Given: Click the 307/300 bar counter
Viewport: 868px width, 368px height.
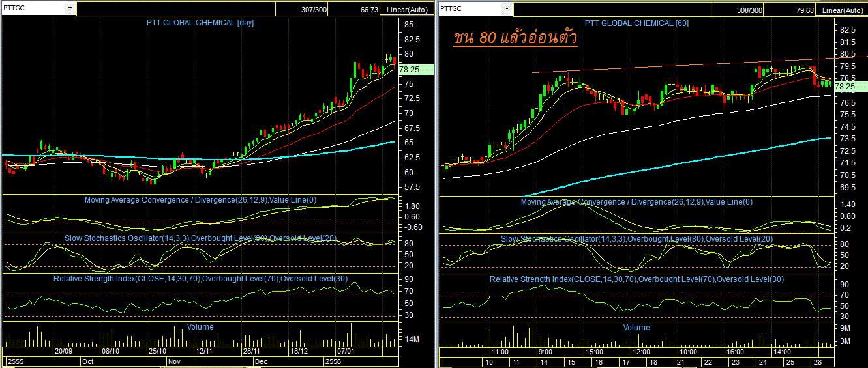Looking at the screenshot, I should click(x=315, y=10).
